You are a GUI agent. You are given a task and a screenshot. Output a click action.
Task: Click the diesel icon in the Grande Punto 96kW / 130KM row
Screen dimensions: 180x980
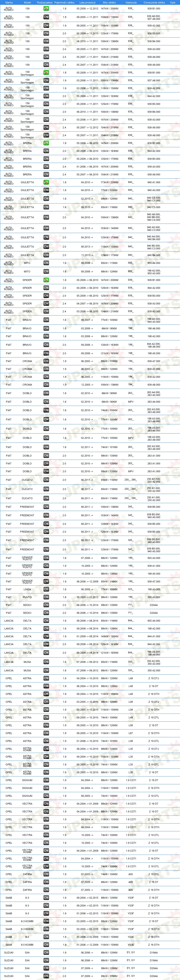pos(46,574)
